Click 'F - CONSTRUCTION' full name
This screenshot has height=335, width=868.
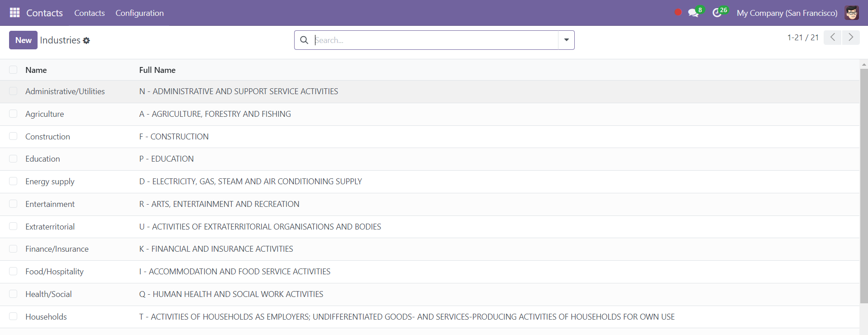click(x=174, y=137)
